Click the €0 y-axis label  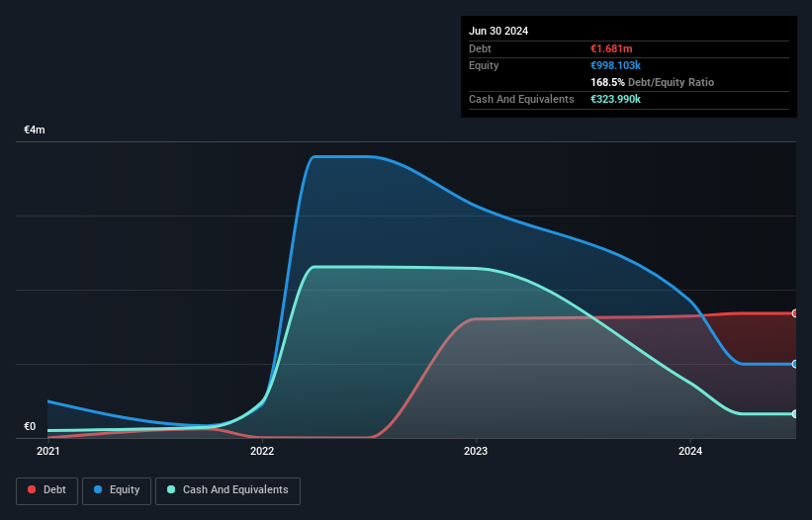(x=30, y=426)
